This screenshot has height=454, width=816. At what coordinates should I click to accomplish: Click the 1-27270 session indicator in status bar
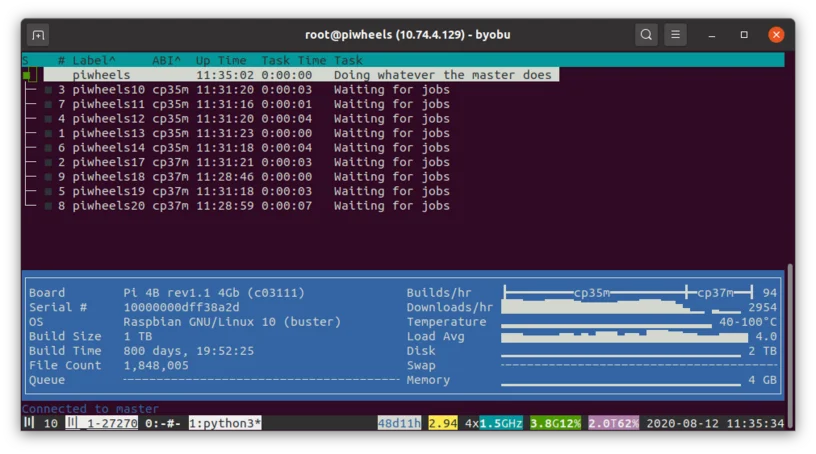pyautogui.click(x=102, y=423)
